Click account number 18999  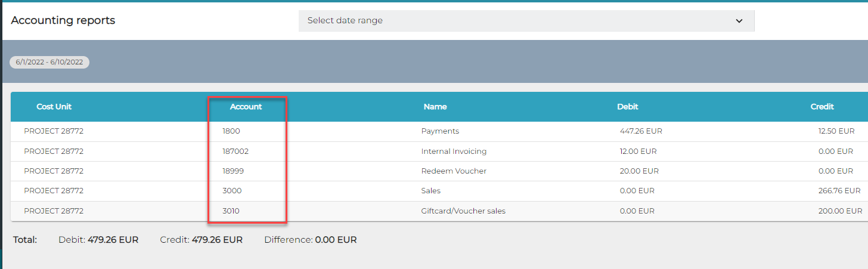pos(232,171)
